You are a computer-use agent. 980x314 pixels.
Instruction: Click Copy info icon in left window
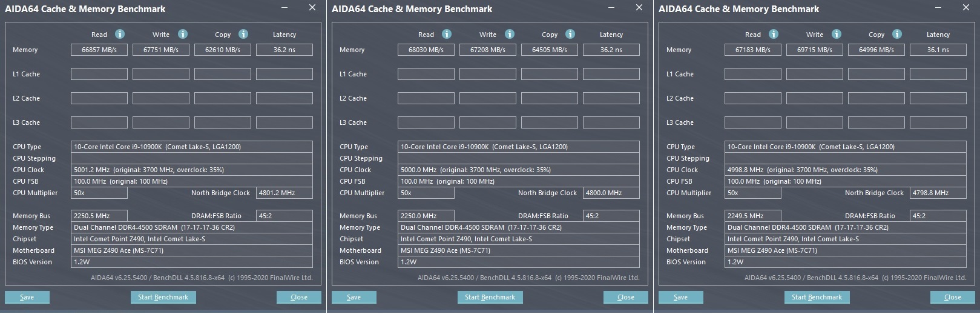point(243,34)
